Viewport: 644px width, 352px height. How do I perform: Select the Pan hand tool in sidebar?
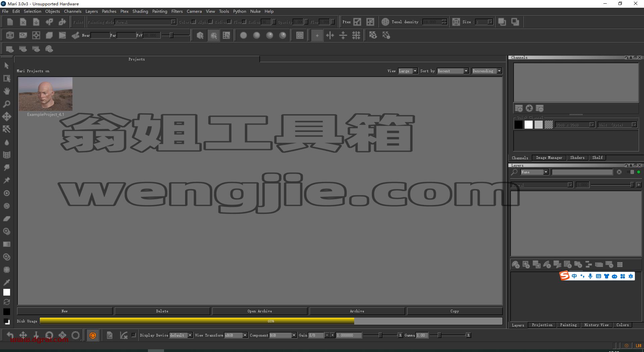(x=6, y=91)
